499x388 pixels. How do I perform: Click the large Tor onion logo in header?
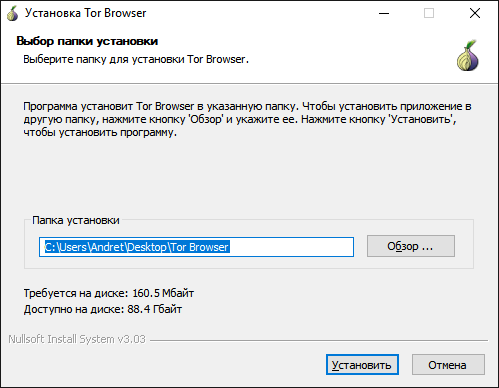(468, 55)
